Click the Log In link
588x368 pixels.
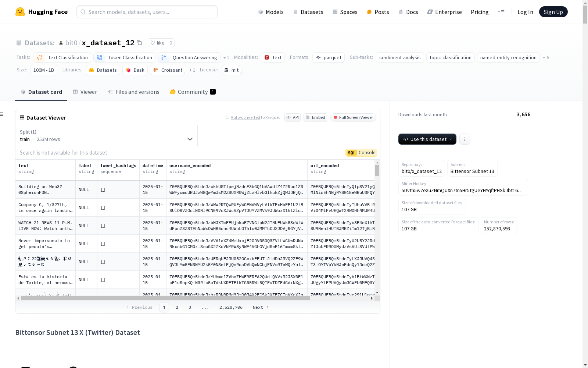525,12
